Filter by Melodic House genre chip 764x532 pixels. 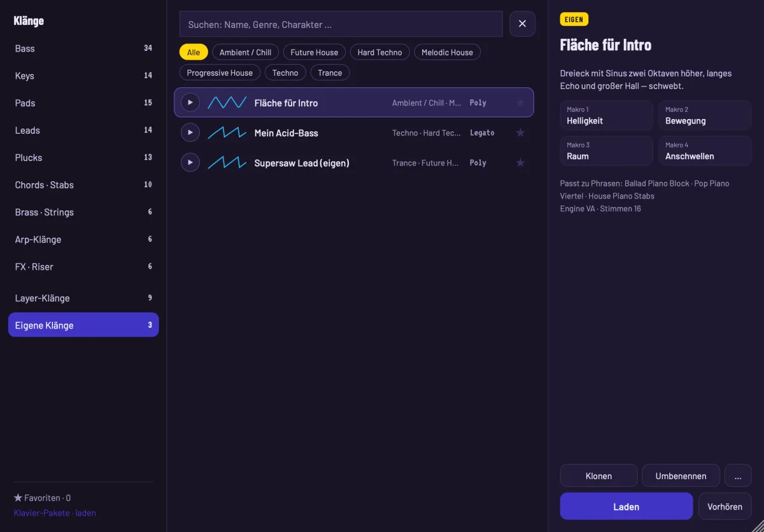click(x=447, y=52)
